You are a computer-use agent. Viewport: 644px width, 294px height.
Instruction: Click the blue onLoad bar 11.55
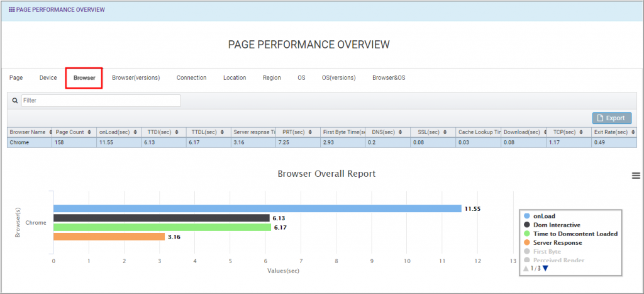click(257, 208)
